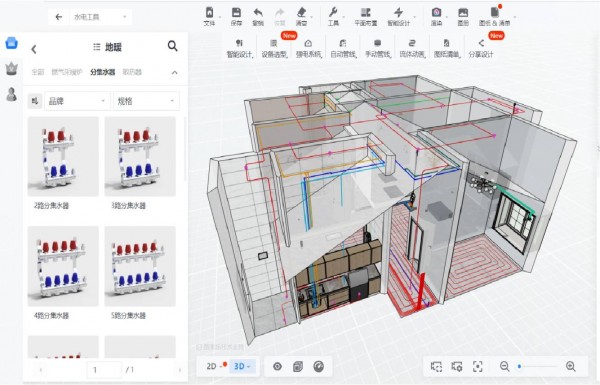
Task: Switch view to 3D mode
Action: pyautogui.click(x=240, y=366)
